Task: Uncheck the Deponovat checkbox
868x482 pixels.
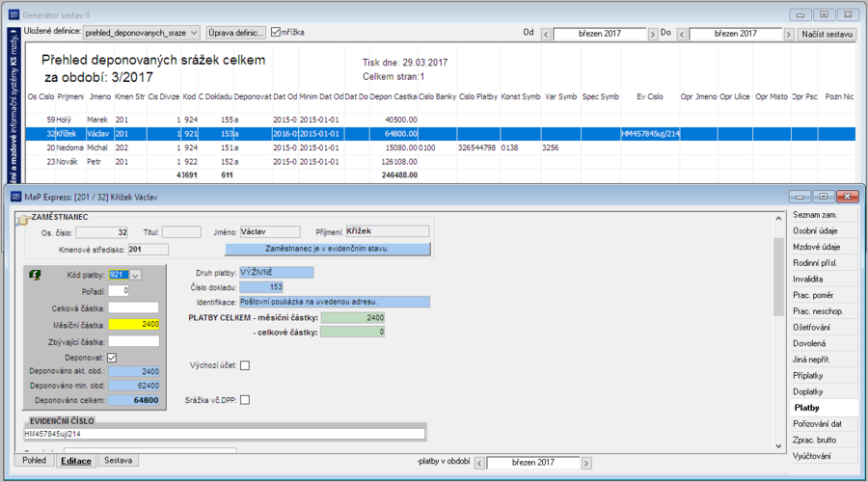Action: point(112,358)
